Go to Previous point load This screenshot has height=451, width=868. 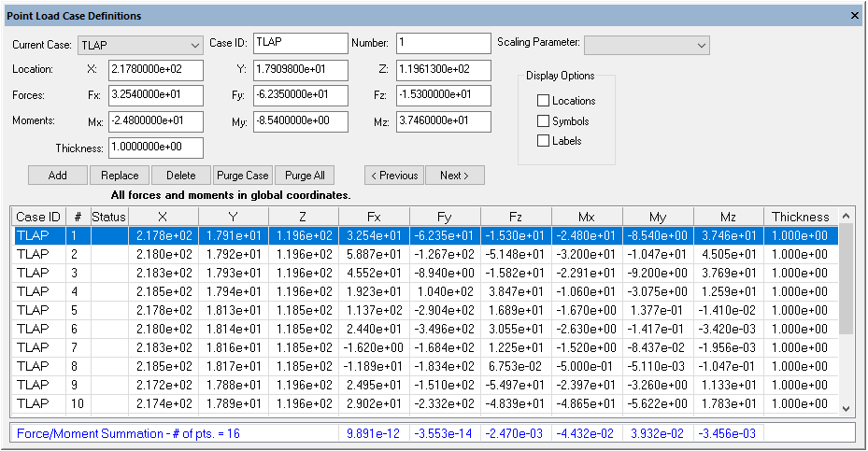[393, 176]
